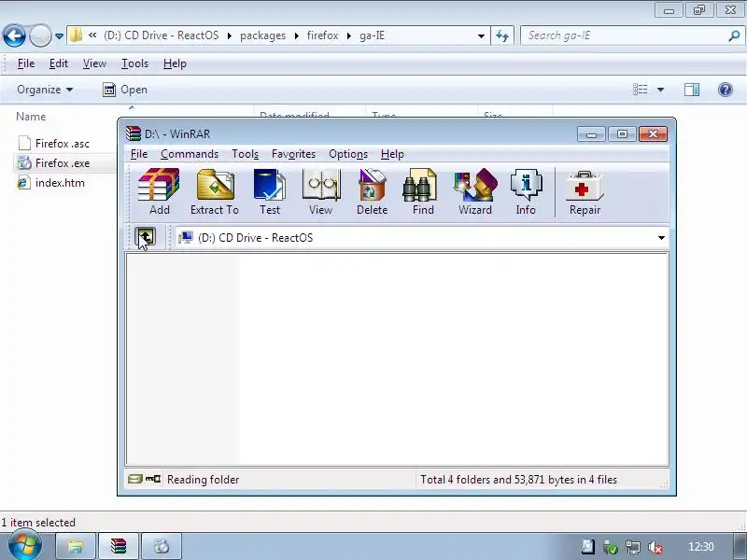The height and width of the screenshot is (560, 747).
Task: Expand the breadcrumb arrow after firefox
Action: click(x=349, y=35)
